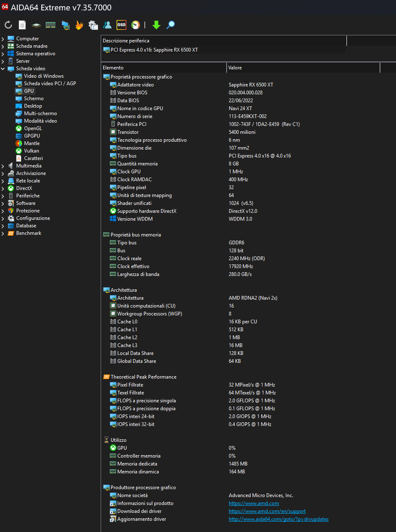Expand the Sistema operativo node
The width and height of the screenshot is (396, 532).
[x=3, y=54]
